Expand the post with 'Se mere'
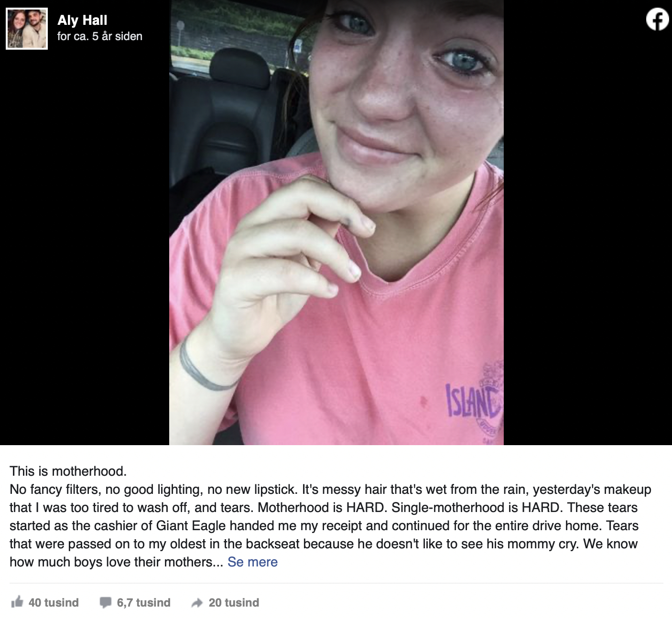Screen dimensions: 672x619 tap(252, 562)
